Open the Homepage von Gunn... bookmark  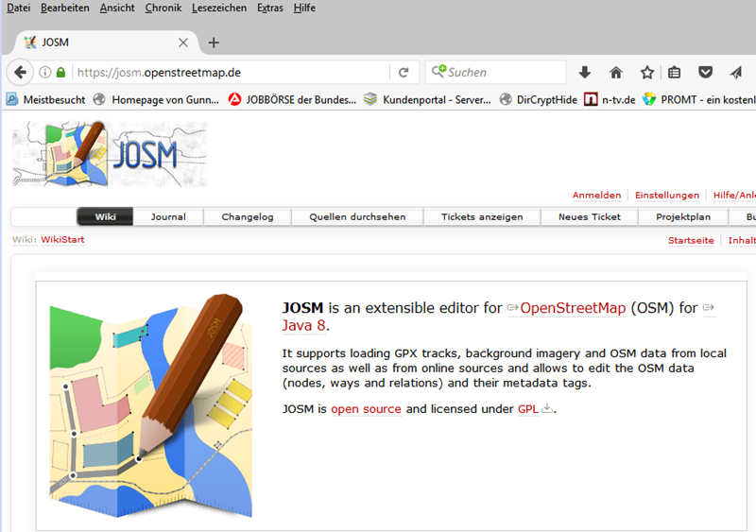[156, 100]
